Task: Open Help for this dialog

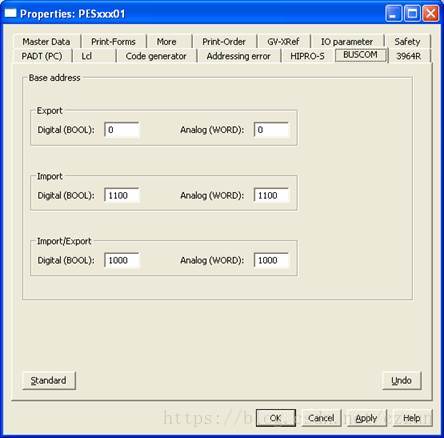Action: 412,418
